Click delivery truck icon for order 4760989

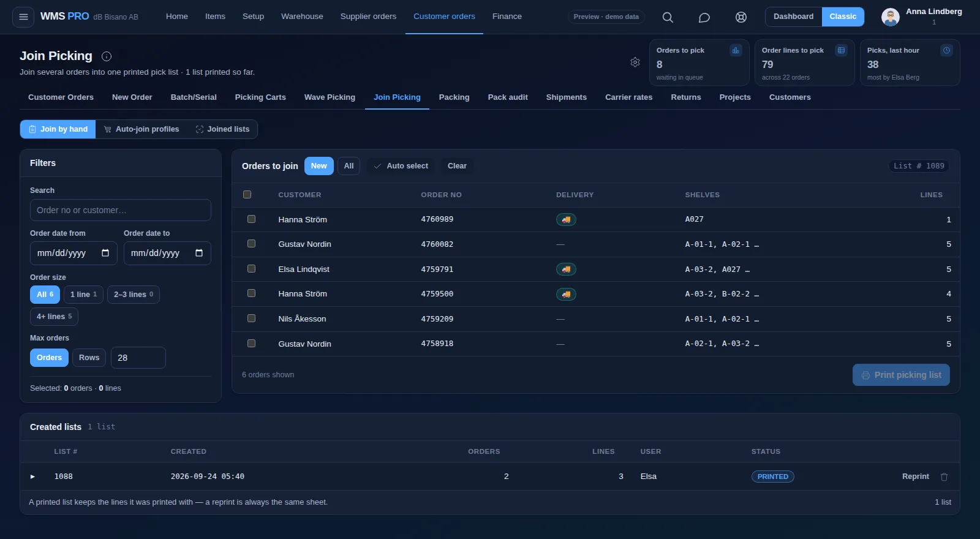coord(566,219)
